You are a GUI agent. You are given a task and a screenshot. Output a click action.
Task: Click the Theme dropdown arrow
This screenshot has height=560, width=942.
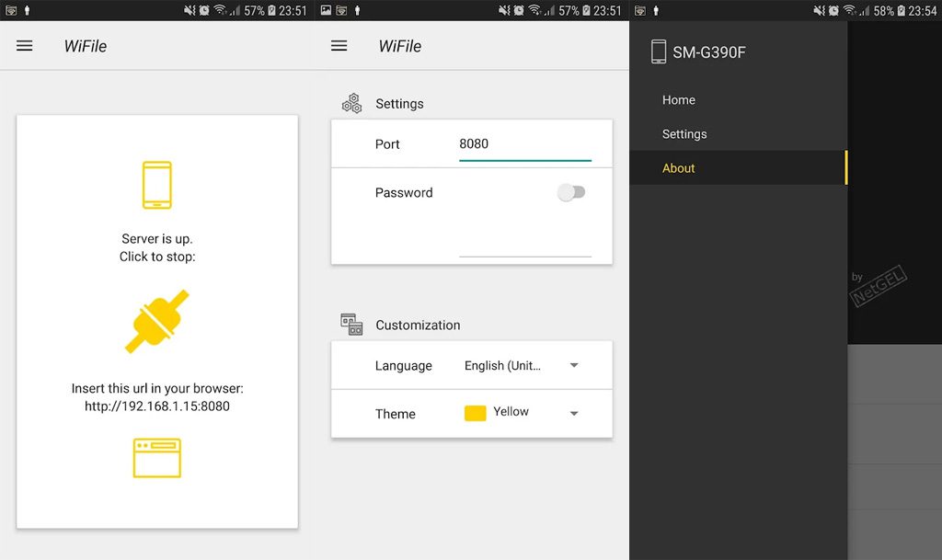pyautogui.click(x=574, y=413)
